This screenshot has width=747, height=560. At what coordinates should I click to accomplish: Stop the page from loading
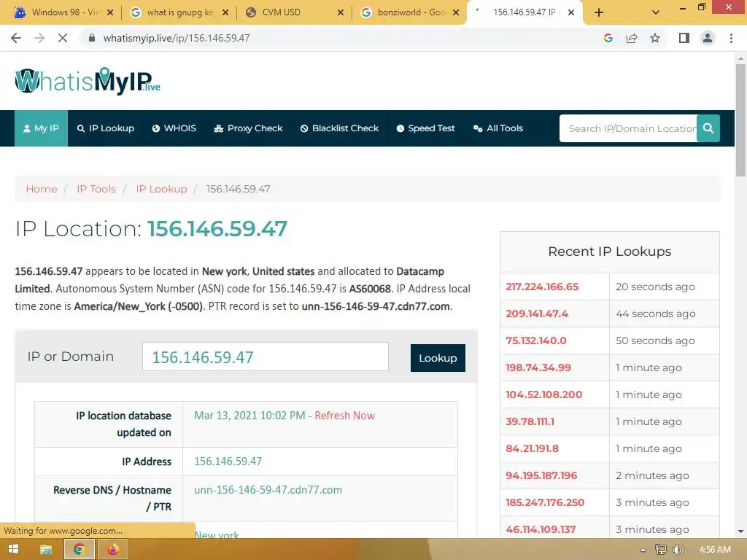(x=63, y=38)
